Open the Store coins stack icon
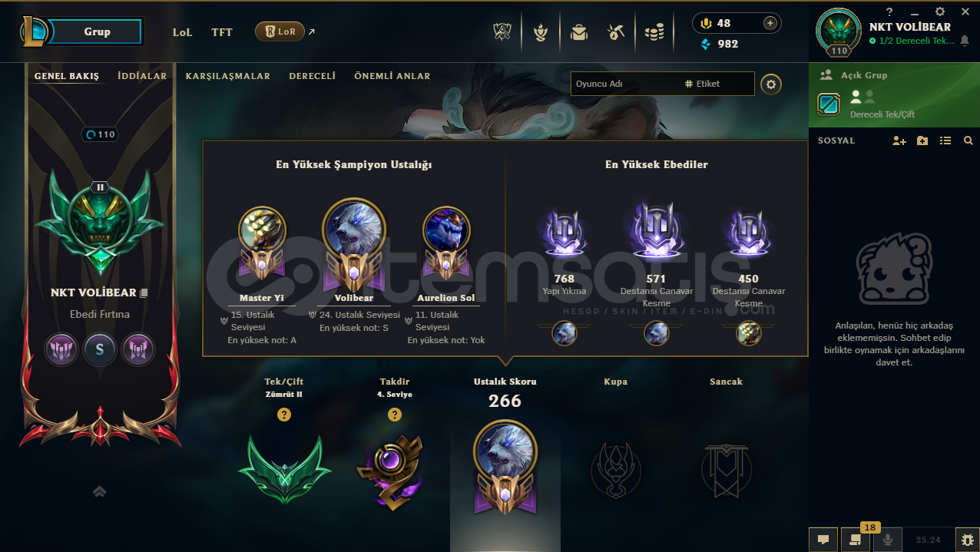This screenshot has width=980, height=552. tap(654, 32)
